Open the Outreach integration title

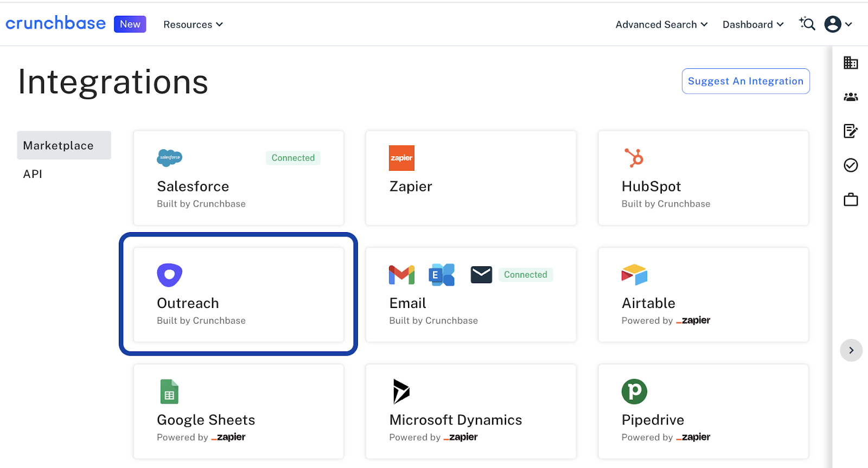pos(188,303)
